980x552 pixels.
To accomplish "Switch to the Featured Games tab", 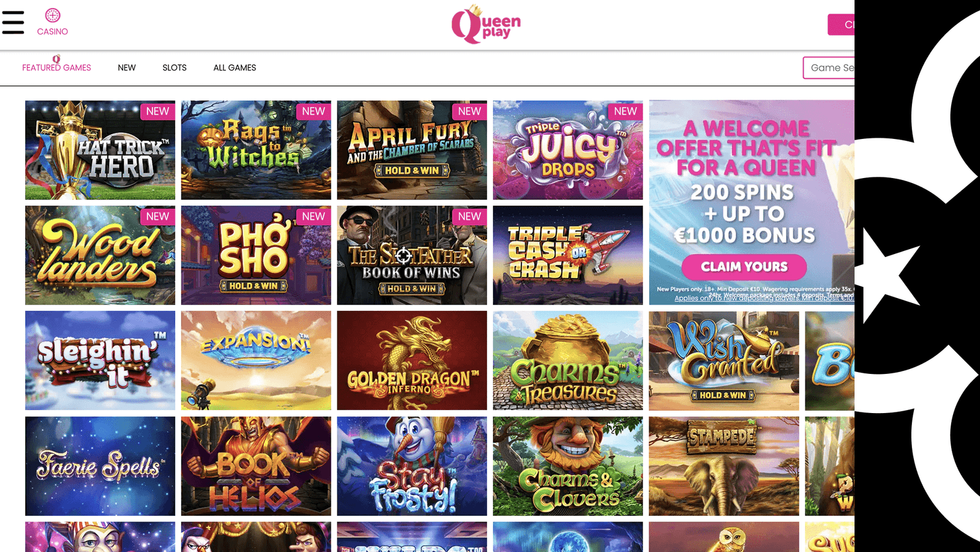I will pos(56,67).
